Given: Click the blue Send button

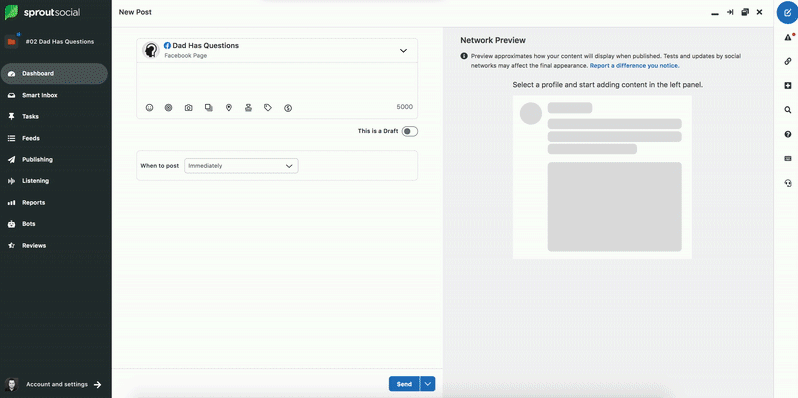Looking at the screenshot, I should tap(404, 384).
